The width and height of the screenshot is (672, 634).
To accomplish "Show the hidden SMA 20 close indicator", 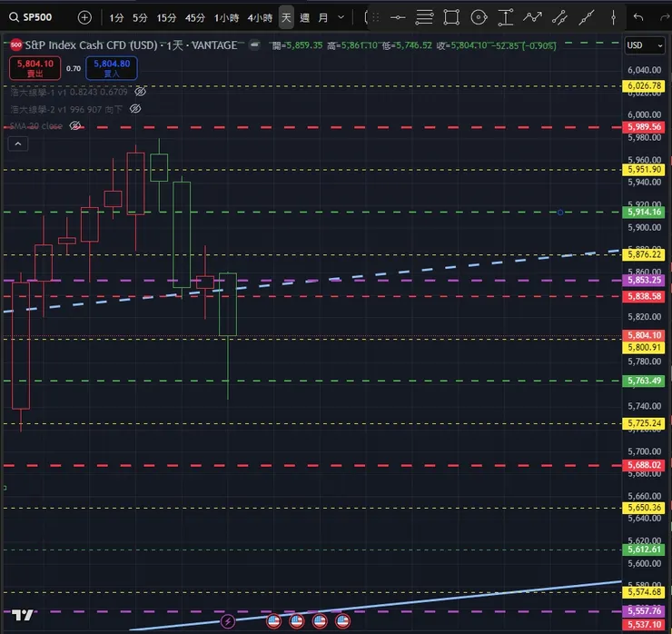I will click(x=75, y=125).
